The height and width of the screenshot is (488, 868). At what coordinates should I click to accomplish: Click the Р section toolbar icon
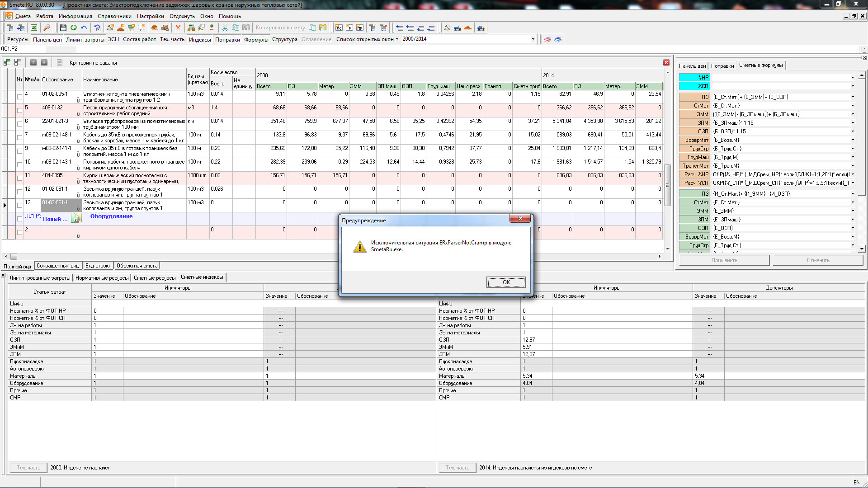pos(349,28)
